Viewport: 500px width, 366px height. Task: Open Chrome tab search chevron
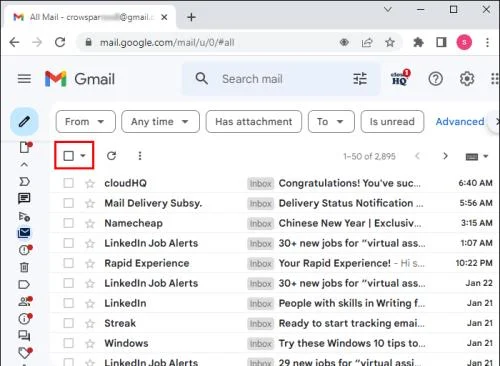388,10
